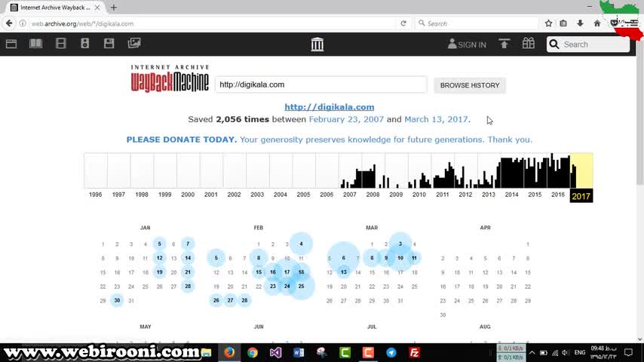Click the BROWSE HISTORY button
Viewport: 644px width, 362px height.
pyautogui.click(x=470, y=85)
